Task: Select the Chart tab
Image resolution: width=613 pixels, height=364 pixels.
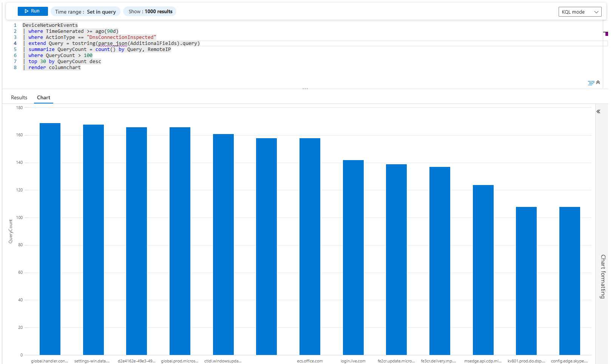Action: point(43,97)
